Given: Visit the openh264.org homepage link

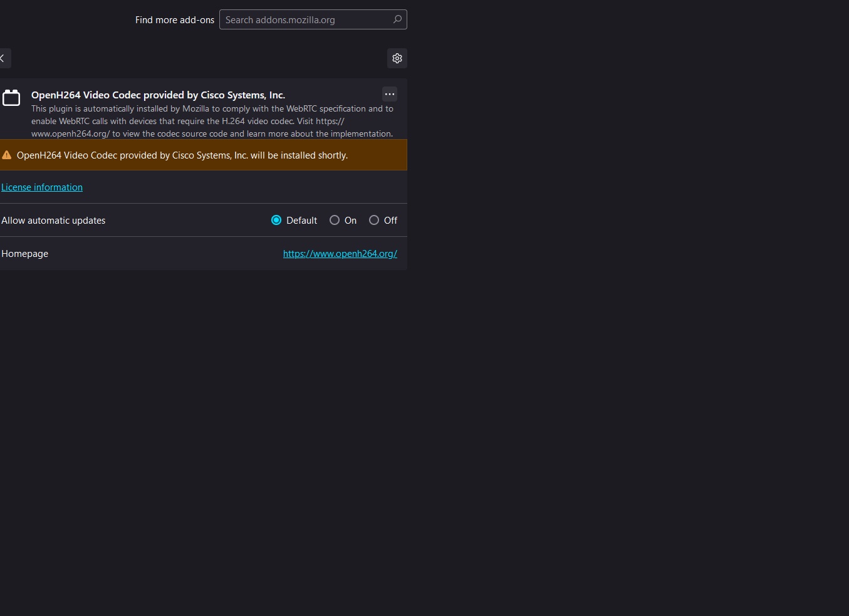Looking at the screenshot, I should coord(340,254).
